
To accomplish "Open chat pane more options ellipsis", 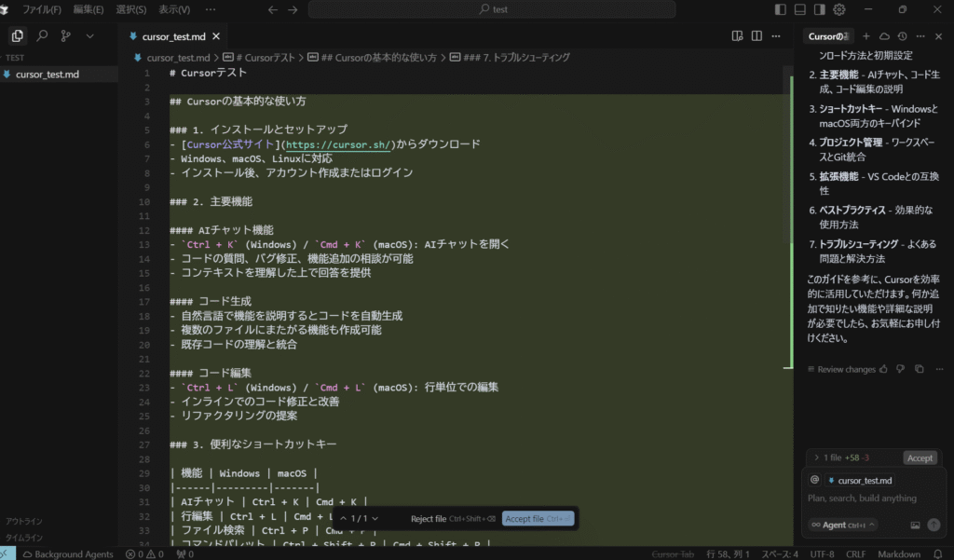I will (920, 36).
